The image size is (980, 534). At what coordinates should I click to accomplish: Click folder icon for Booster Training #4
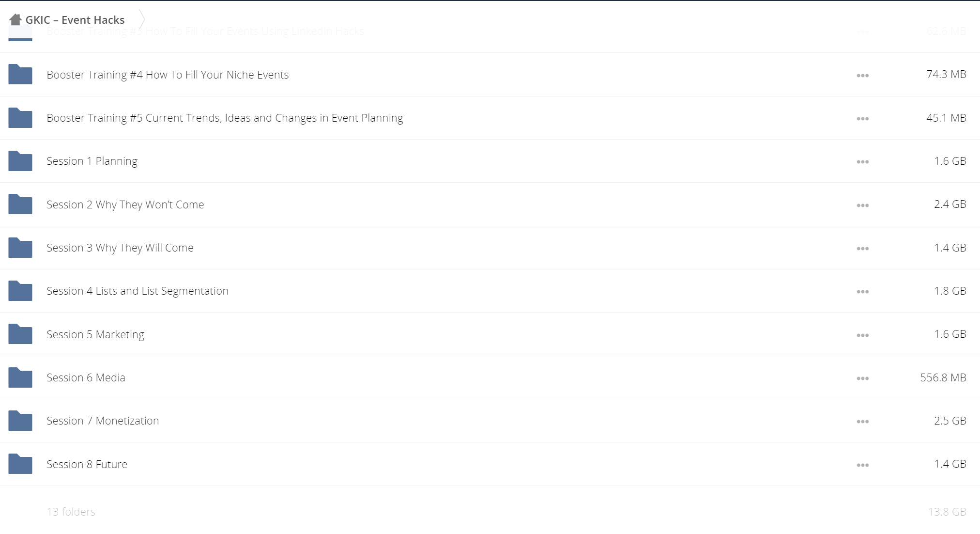pos(20,74)
